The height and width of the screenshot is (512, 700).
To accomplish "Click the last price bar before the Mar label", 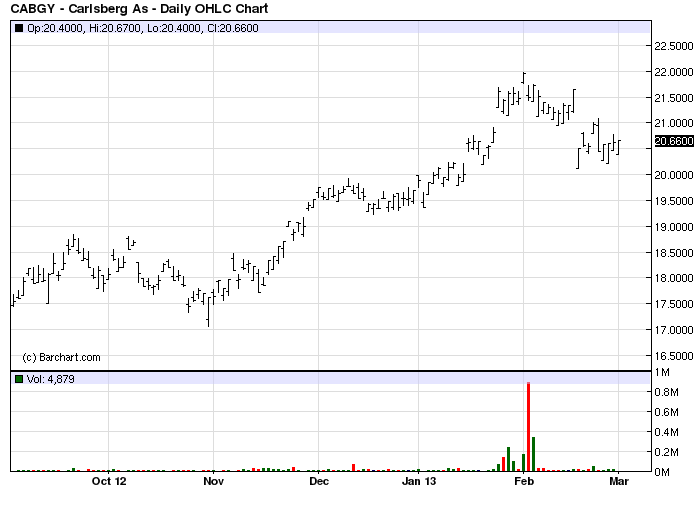I will 618,147.
